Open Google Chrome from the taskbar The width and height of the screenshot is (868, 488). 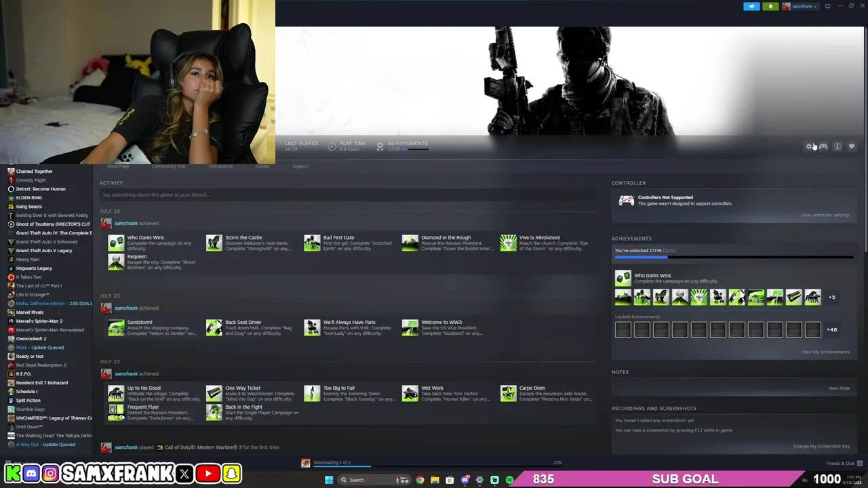click(x=420, y=480)
